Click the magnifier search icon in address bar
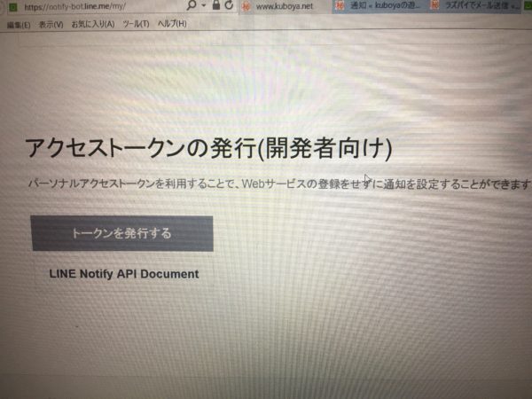532x399 pixels. (x=192, y=5)
